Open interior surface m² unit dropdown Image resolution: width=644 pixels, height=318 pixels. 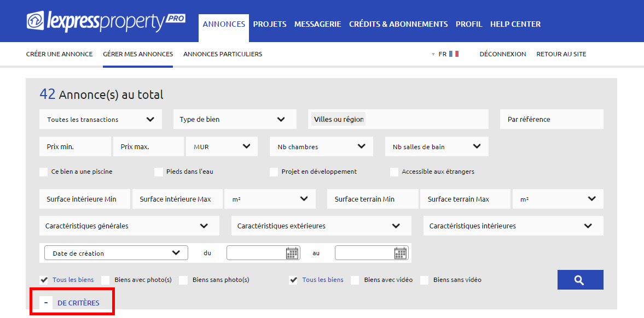click(x=270, y=199)
